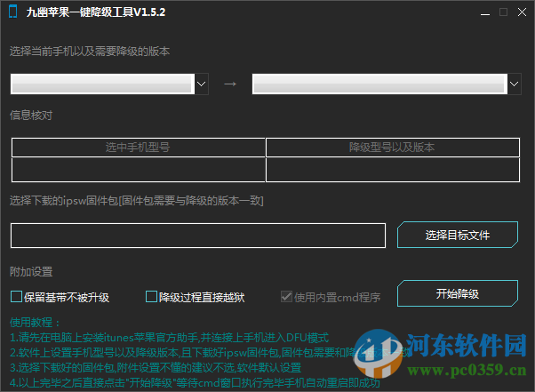Viewport: 535px width, 392px height.
Task: Open the current phone model dropdown arrow
Action: tap(202, 84)
